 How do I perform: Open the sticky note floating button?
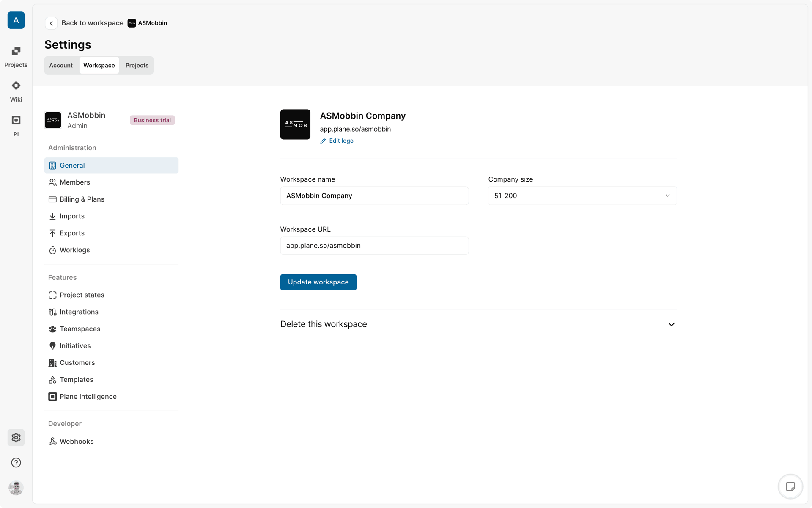point(790,486)
